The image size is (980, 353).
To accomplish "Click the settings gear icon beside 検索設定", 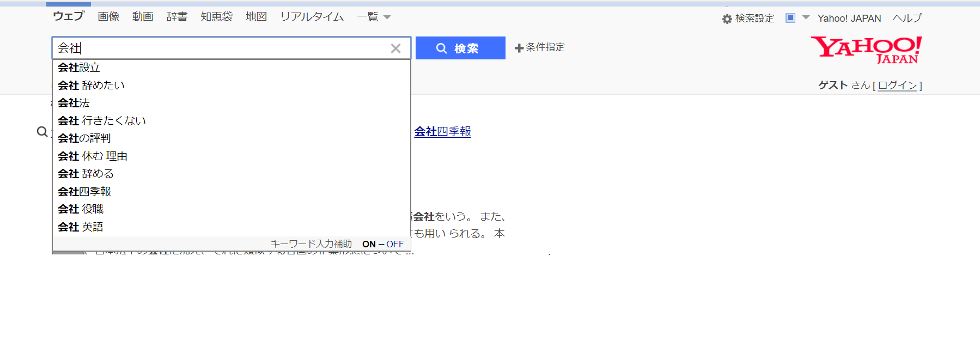I will [727, 19].
